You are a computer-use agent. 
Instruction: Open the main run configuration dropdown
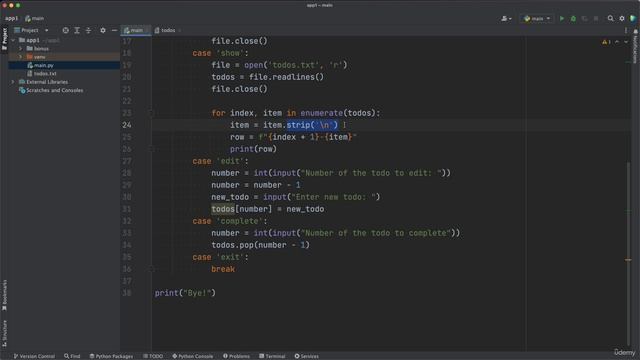point(537,18)
